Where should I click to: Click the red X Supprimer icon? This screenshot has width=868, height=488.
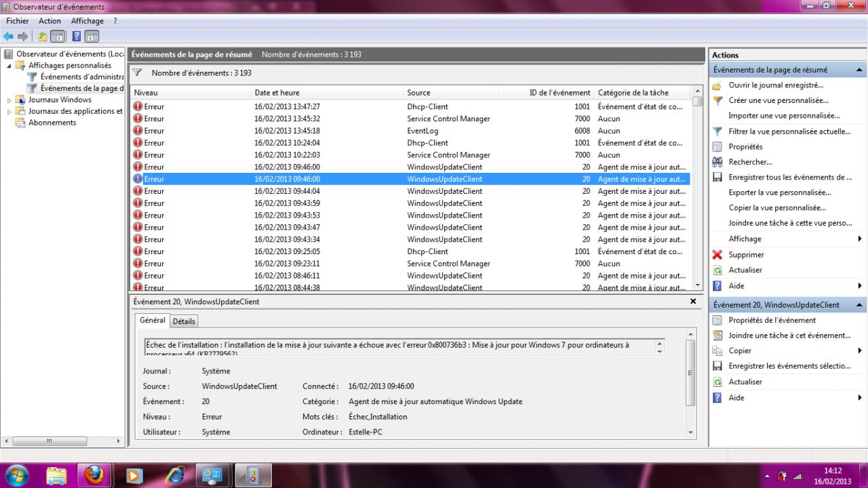click(717, 255)
